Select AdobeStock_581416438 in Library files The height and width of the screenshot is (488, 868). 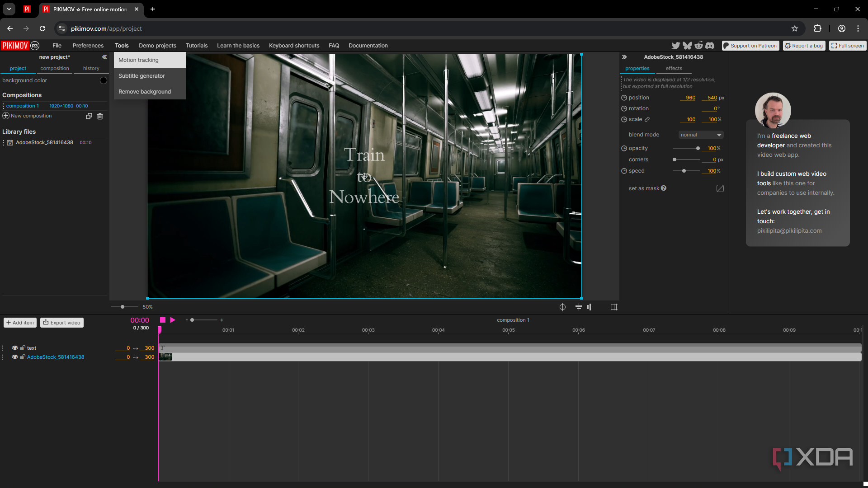click(x=44, y=143)
